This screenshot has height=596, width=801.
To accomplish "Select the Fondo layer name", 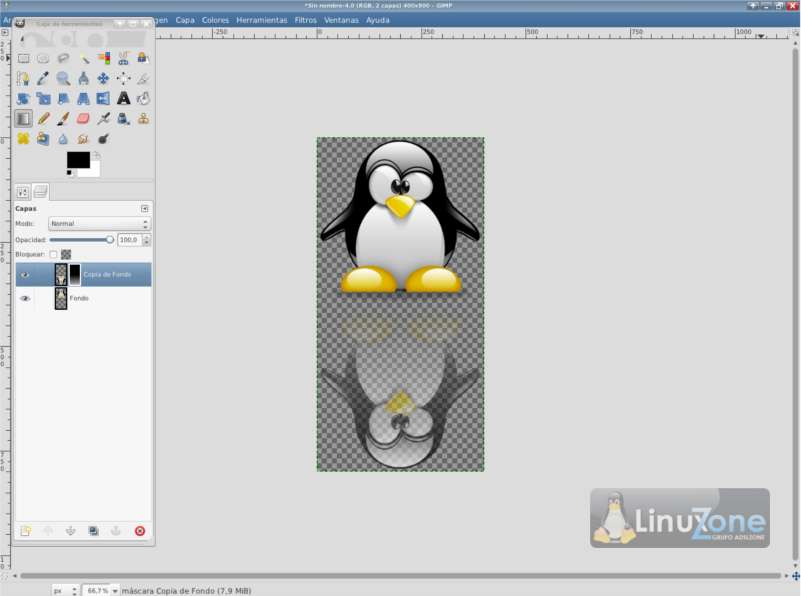I will [79, 298].
